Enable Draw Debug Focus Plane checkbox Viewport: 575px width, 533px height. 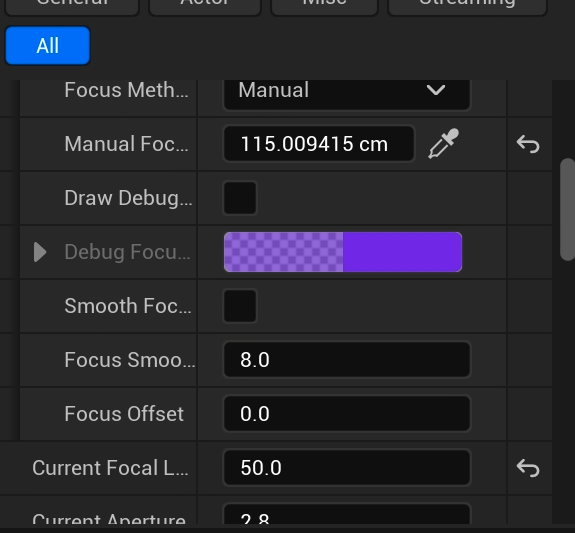[x=240, y=198]
